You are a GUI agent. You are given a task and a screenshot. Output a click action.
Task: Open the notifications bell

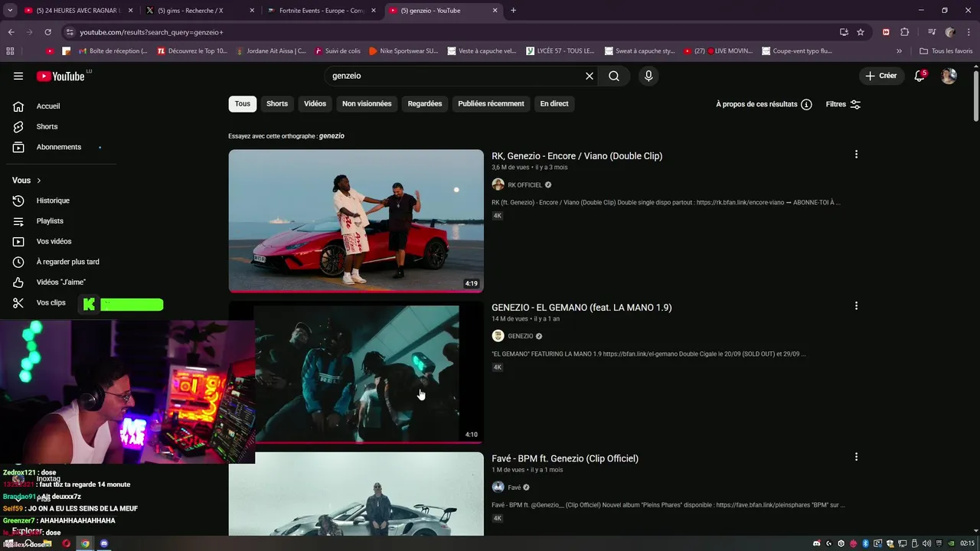[920, 76]
